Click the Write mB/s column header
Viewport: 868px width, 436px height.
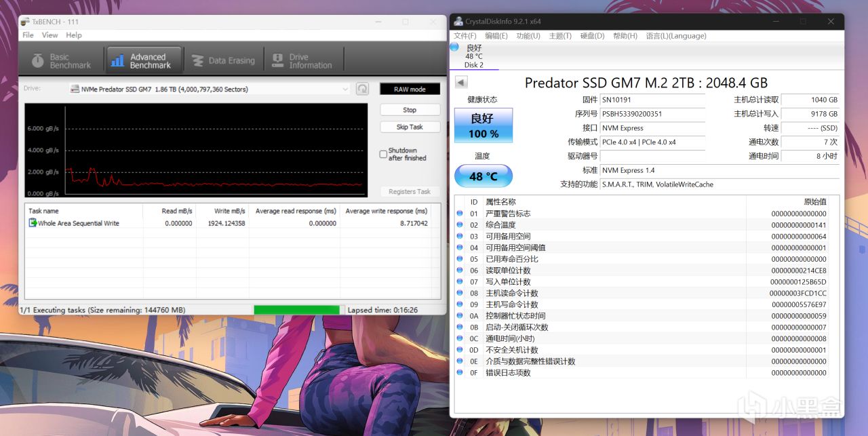pos(222,211)
